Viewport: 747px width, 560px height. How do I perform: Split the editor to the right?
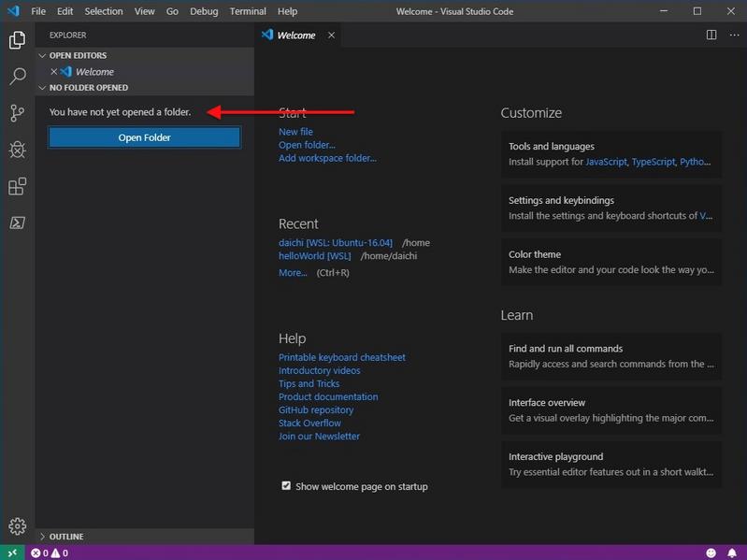pyautogui.click(x=711, y=35)
